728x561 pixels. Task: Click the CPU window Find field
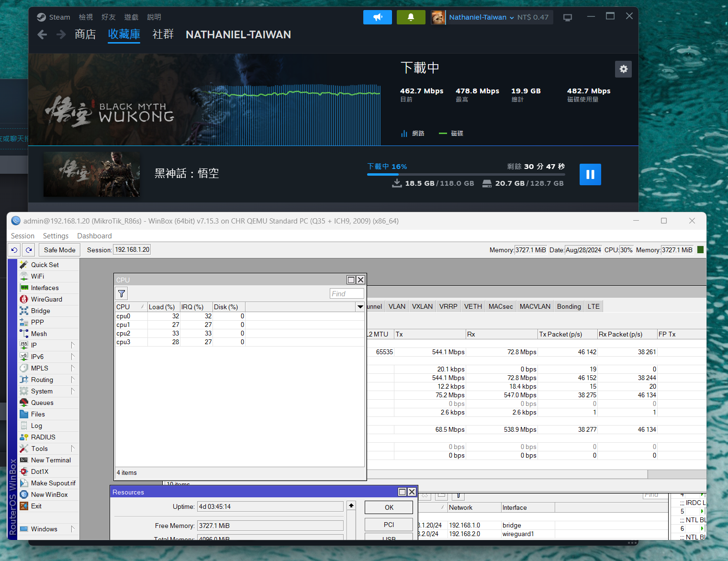tap(347, 293)
